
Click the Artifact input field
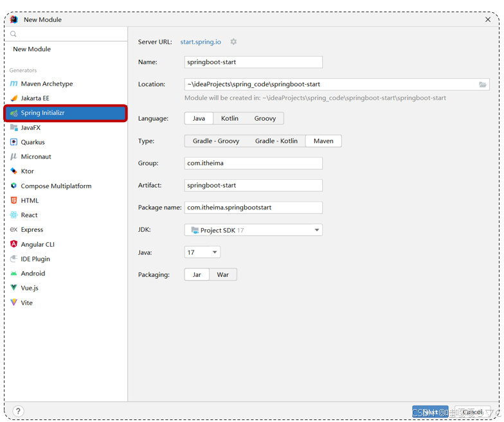pyautogui.click(x=253, y=185)
